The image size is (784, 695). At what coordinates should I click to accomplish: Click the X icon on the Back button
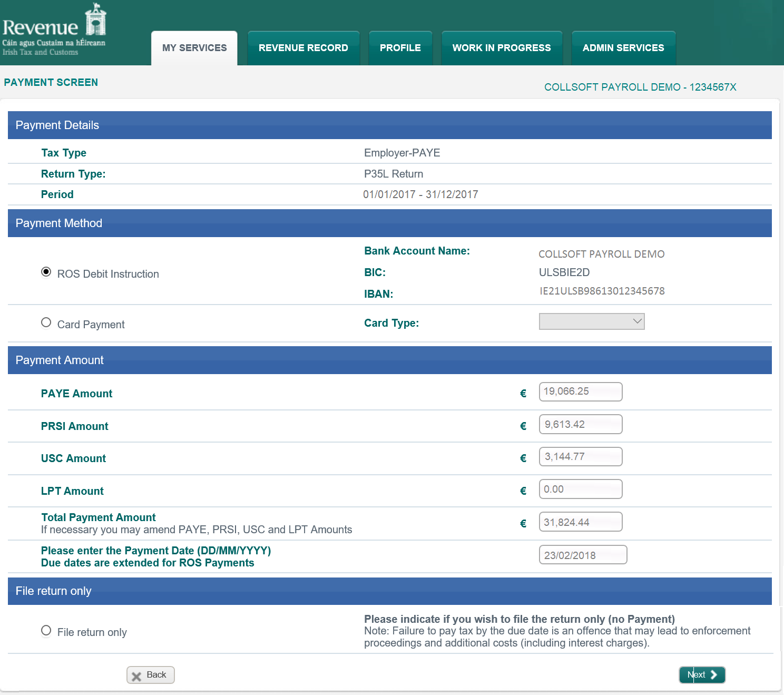coord(136,676)
